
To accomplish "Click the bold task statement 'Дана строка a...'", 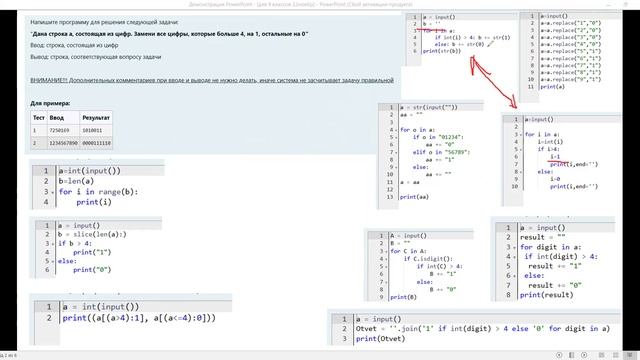I will (x=169, y=34).
